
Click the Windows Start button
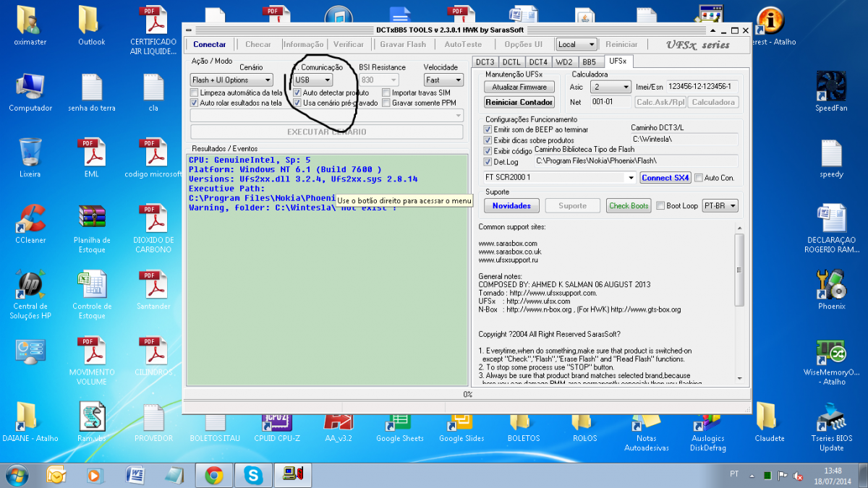[x=17, y=474]
